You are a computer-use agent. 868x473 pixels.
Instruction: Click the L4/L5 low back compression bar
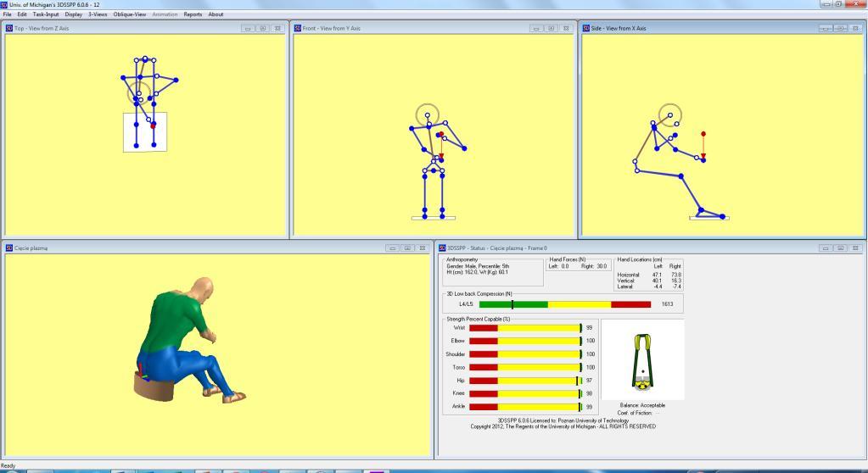[564, 304]
